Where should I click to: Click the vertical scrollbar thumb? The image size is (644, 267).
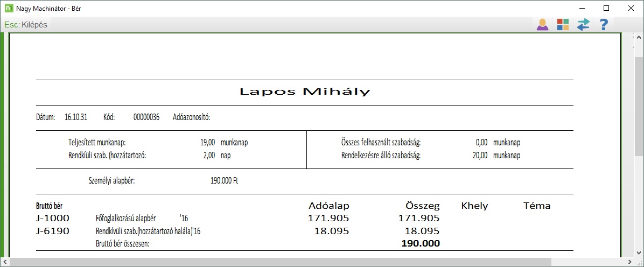coord(639,107)
